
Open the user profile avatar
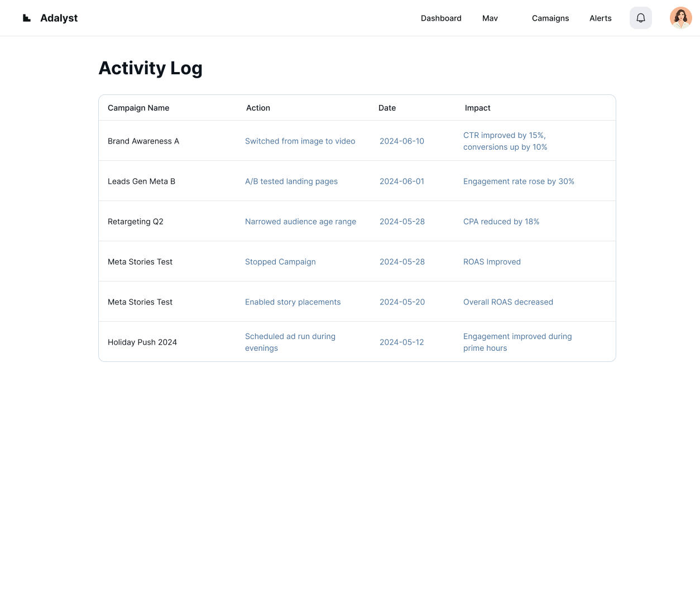coord(680,18)
